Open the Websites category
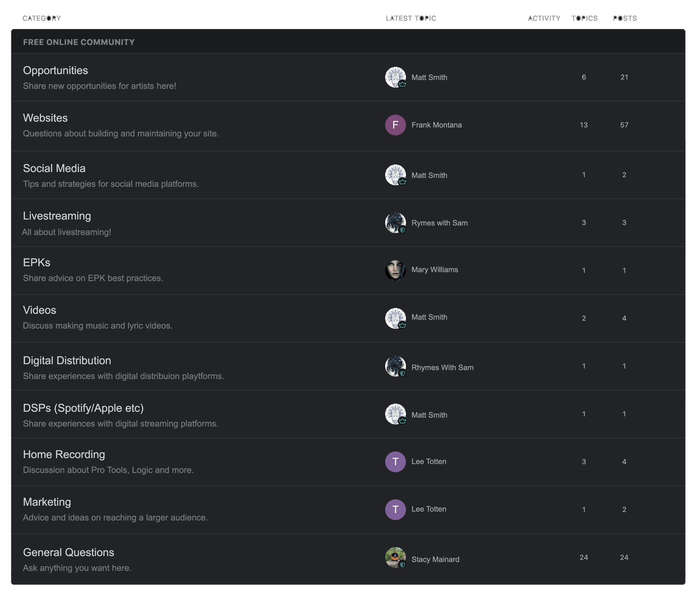700x601 pixels. (45, 118)
